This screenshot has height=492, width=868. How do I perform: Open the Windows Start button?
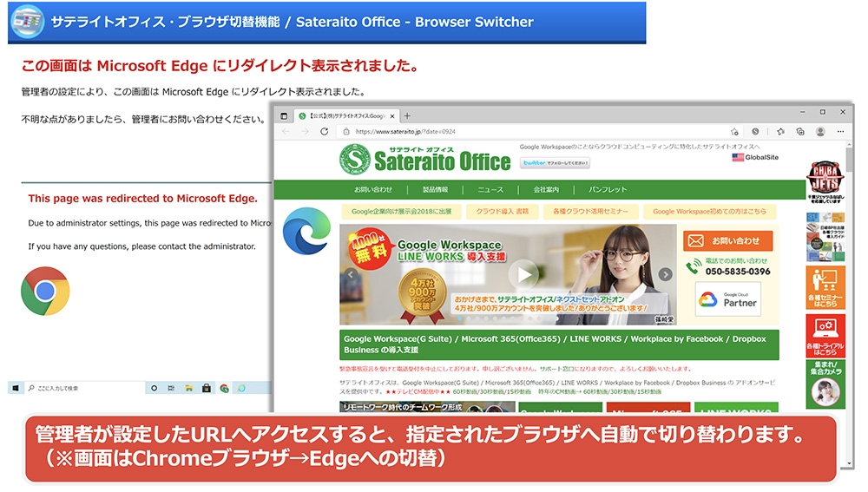[x=16, y=389]
